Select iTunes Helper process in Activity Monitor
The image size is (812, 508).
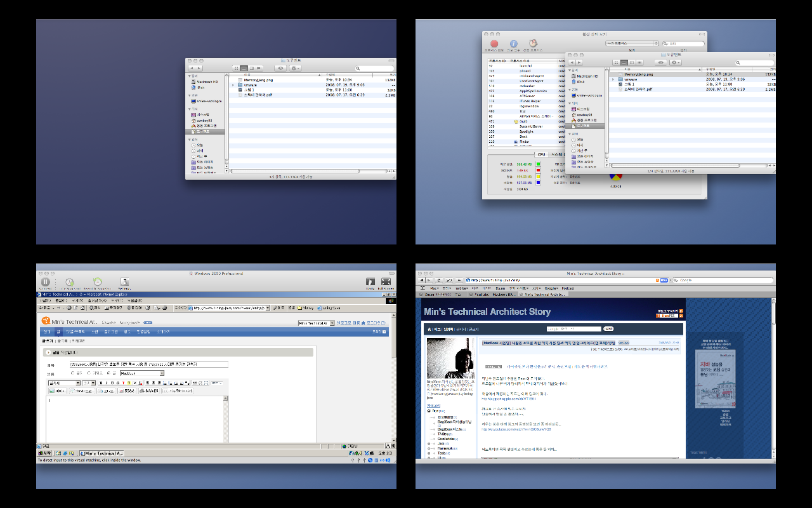[x=530, y=101]
